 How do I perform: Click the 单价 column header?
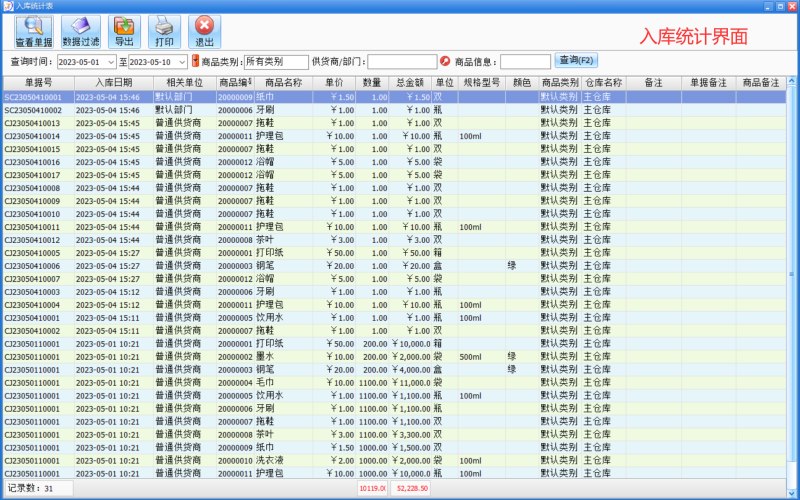coord(334,83)
